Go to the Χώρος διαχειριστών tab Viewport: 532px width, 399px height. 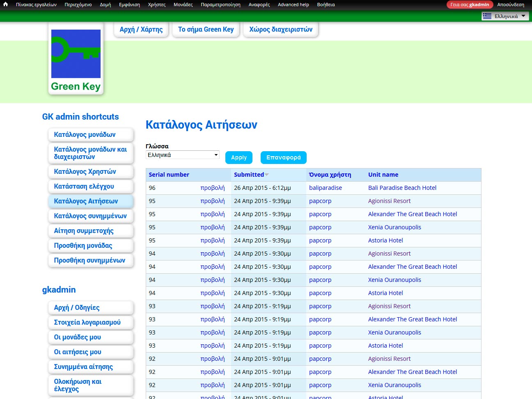click(281, 30)
